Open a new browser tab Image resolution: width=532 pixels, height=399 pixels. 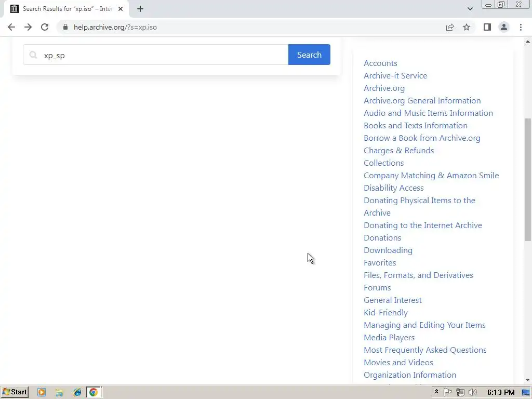tap(140, 9)
